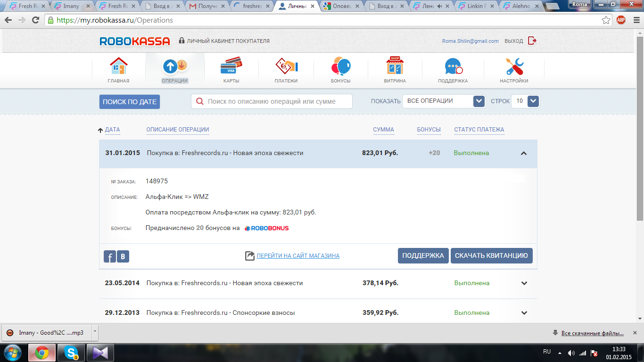Click the Roma.Shilin@gmail.com account email
Screen dimensions: 644x362
470,41
